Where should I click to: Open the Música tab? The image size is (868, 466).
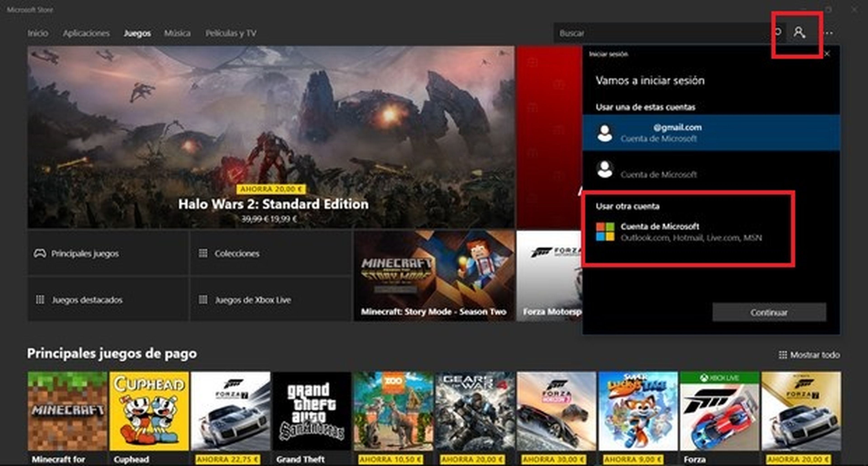(x=177, y=33)
